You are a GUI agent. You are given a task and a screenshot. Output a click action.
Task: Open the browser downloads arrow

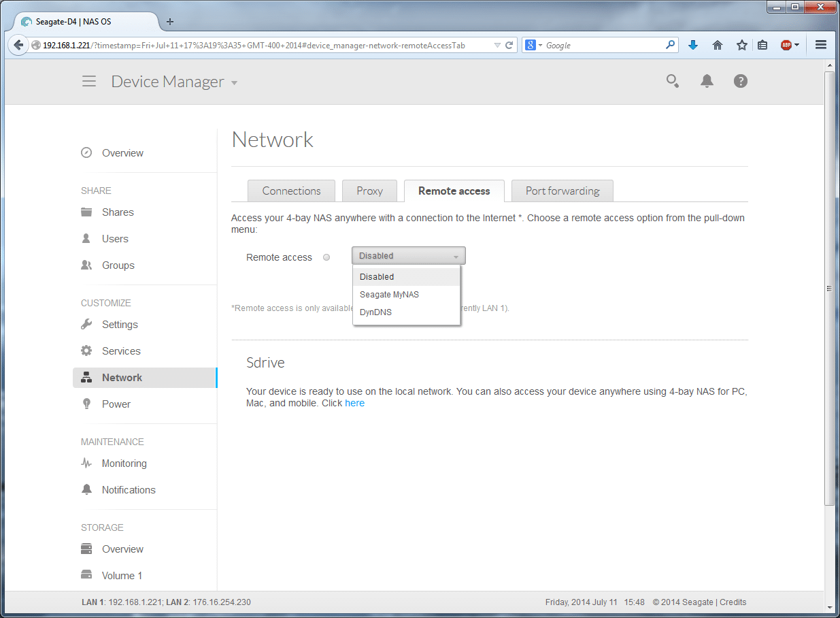(x=693, y=46)
